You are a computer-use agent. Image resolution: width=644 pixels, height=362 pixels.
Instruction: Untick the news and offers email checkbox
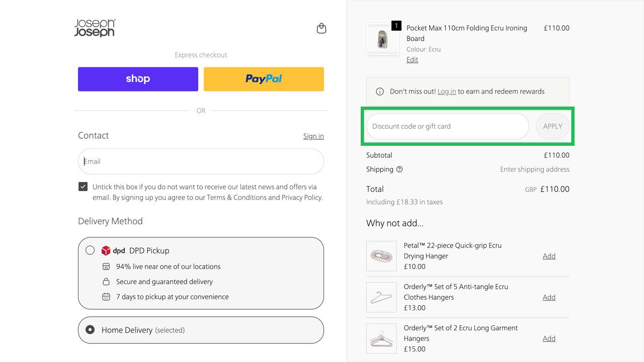83,186
